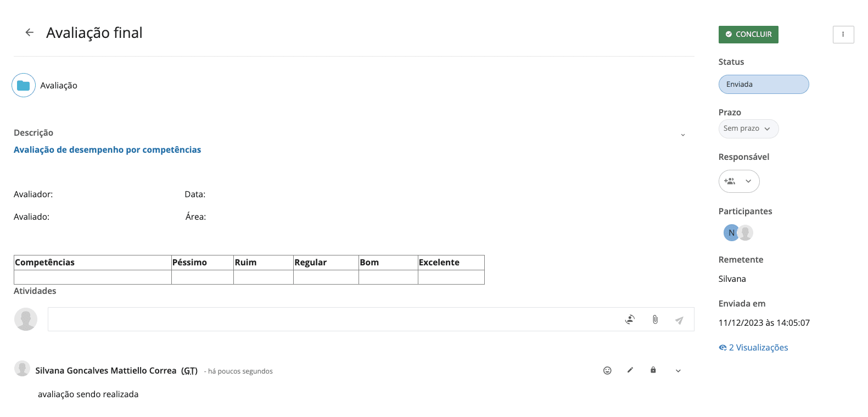Click the mention user icon in comment box
Viewport: 868px width, 417px height.
coord(630,320)
